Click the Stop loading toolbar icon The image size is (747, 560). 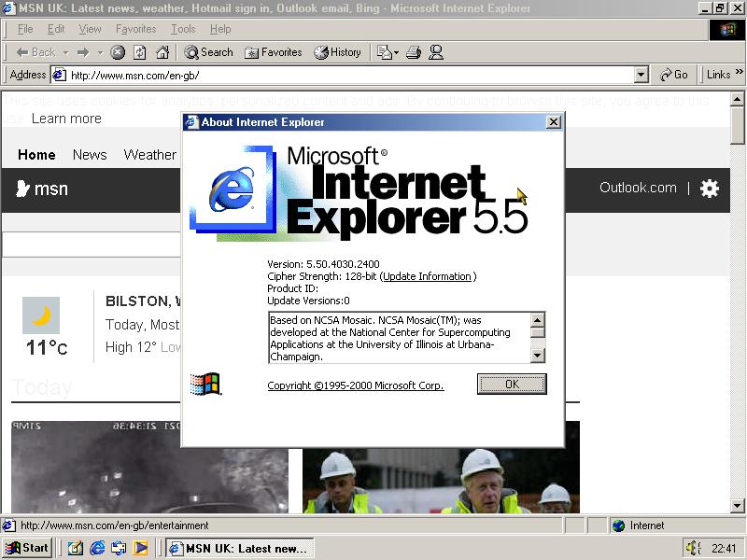tap(118, 52)
